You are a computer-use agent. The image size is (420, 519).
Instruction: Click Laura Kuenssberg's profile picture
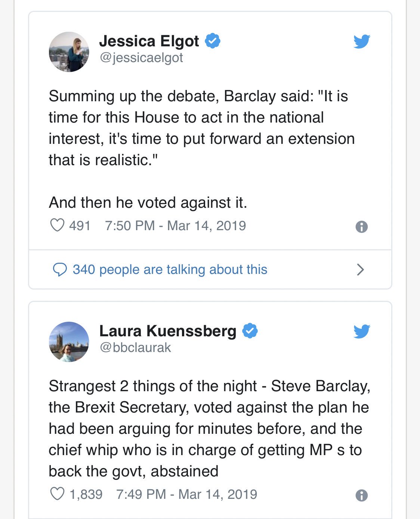[x=69, y=342]
